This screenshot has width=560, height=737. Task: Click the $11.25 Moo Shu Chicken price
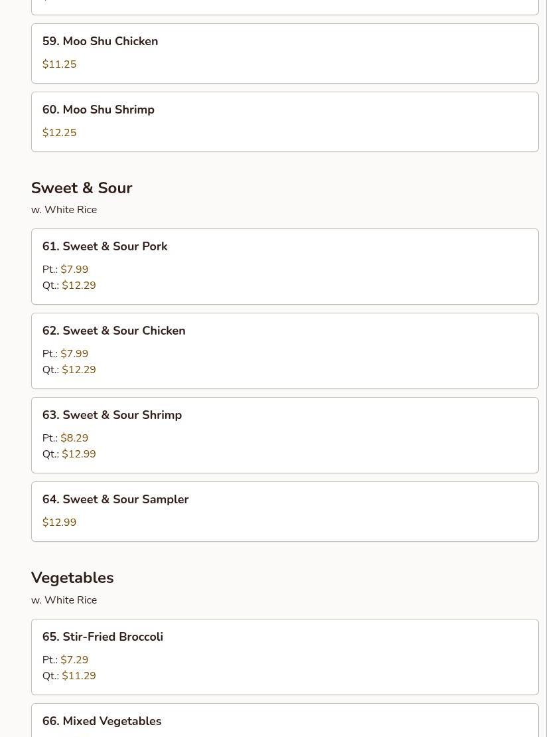[x=60, y=64]
